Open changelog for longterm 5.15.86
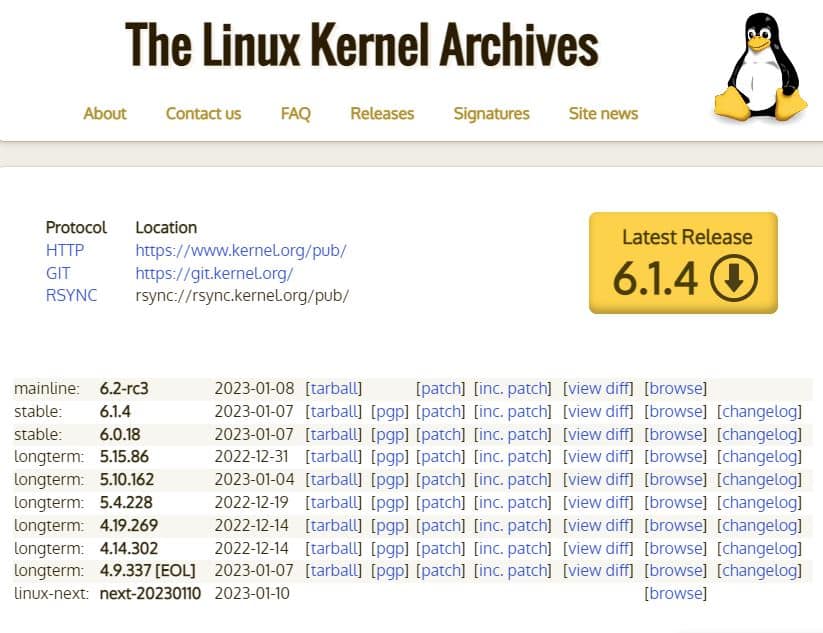The height and width of the screenshot is (633, 823). click(x=759, y=457)
